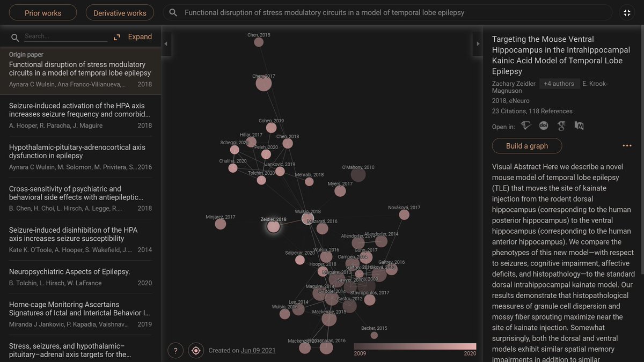Open the paper in PubMed
This screenshot has width=644, height=362.
[579, 125]
